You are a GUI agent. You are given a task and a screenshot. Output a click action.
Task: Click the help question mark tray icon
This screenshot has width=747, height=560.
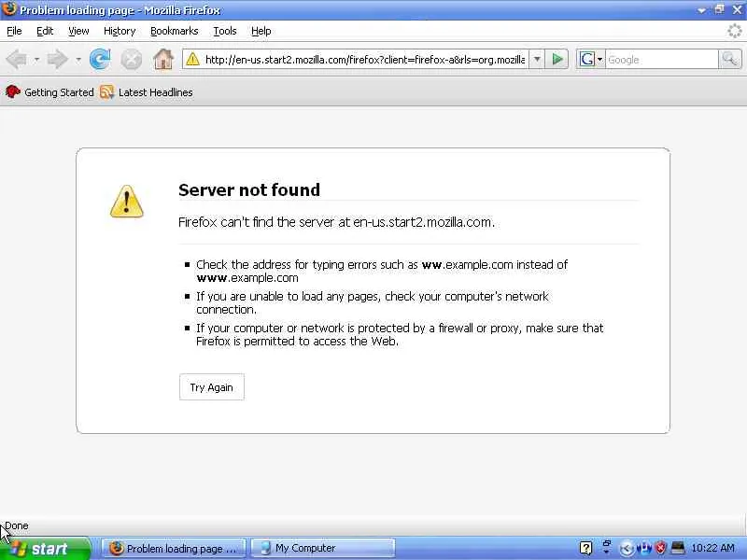click(586, 549)
